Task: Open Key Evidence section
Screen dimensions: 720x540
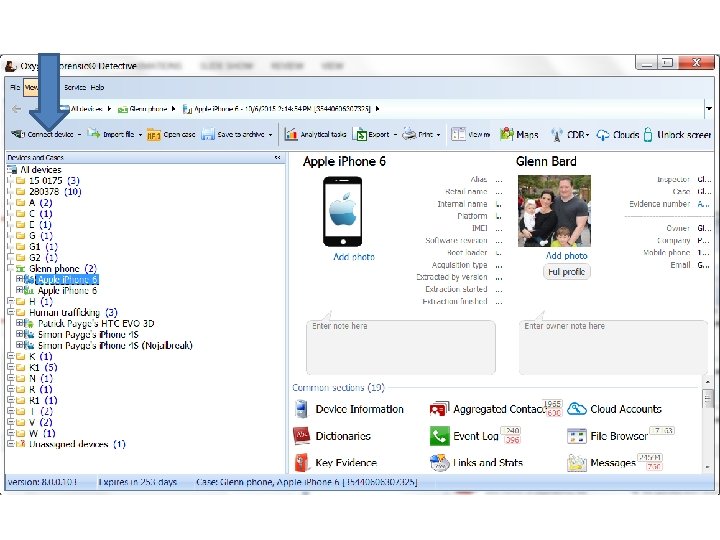Action: (x=336, y=462)
